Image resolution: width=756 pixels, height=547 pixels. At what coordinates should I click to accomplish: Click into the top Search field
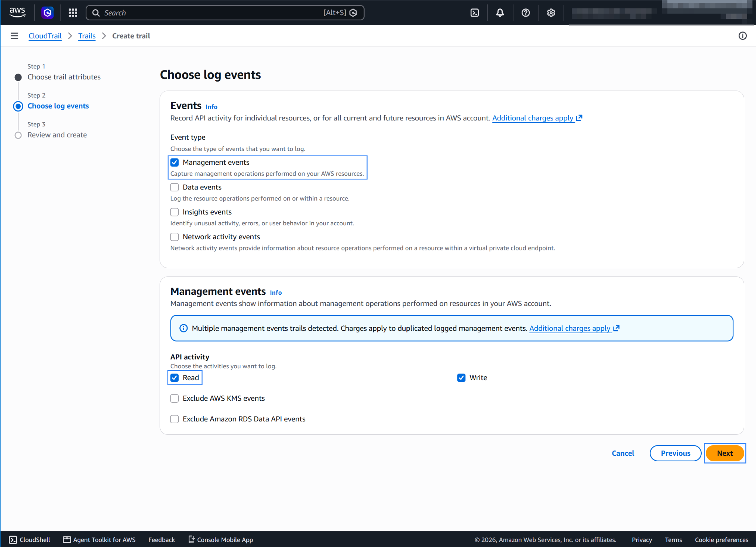(x=225, y=13)
